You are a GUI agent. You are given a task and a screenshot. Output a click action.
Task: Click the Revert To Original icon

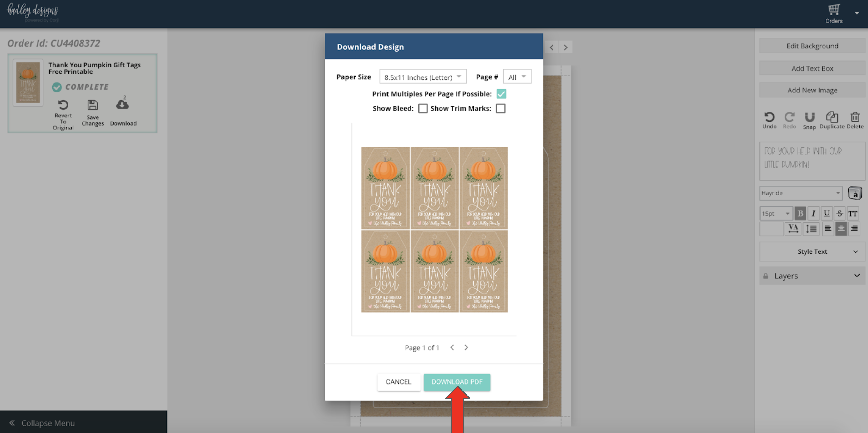coord(63,105)
